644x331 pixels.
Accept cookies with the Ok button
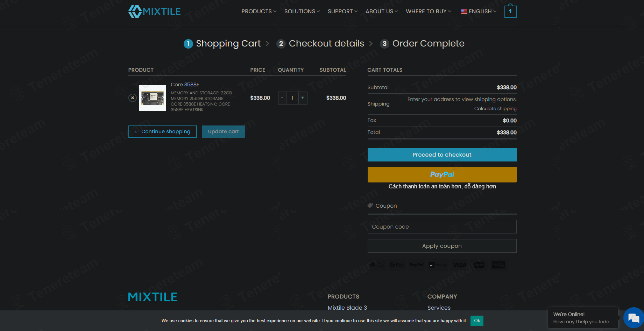[476, 321]
